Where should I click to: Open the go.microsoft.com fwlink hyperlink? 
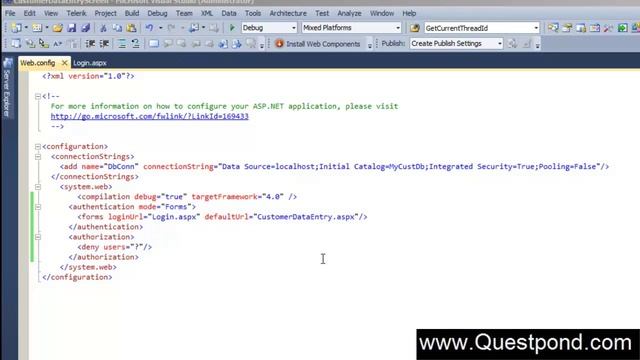point(149,116)
